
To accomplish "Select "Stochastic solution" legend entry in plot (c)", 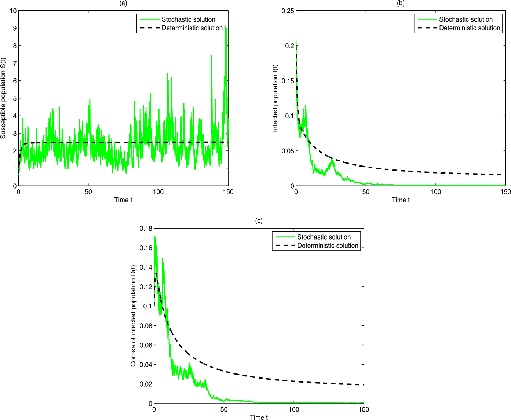I will pyautogui.click(x=324, y=237).
